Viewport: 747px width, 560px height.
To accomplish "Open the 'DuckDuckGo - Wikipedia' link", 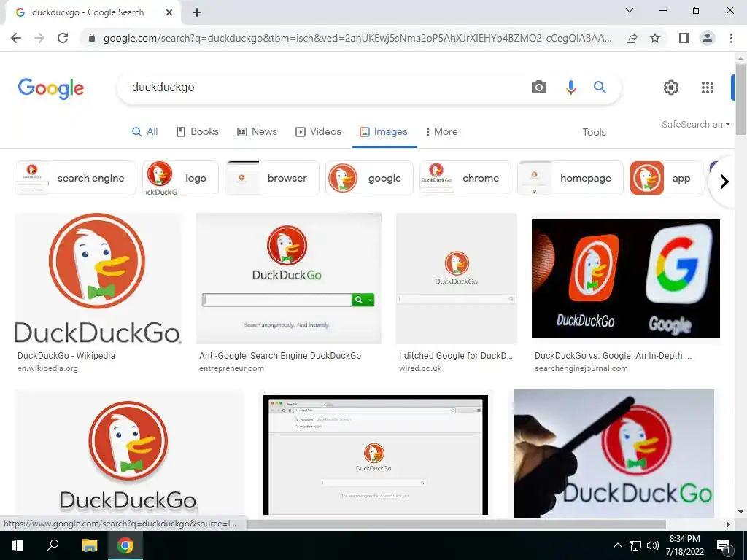I will (x=66, y=356).
